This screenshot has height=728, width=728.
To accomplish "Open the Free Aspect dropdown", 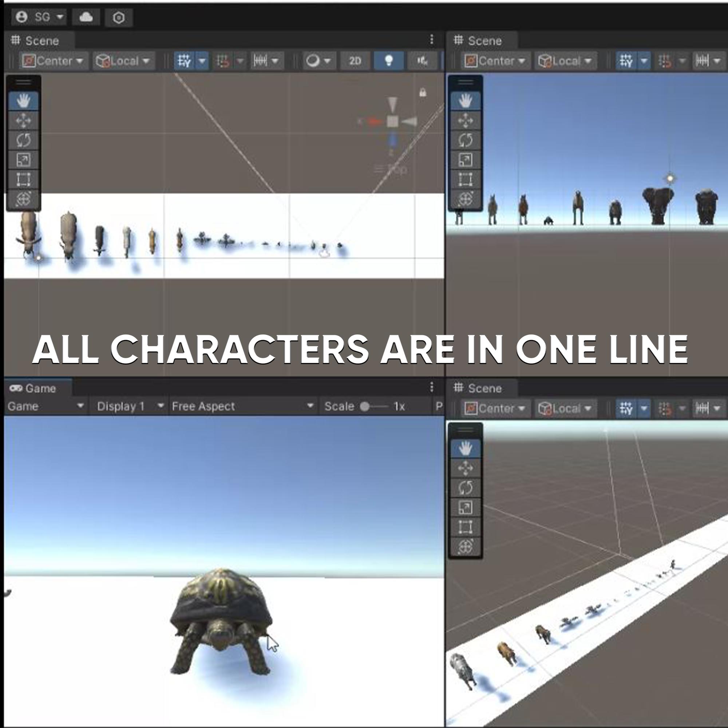I will click(x=243, y=406).
